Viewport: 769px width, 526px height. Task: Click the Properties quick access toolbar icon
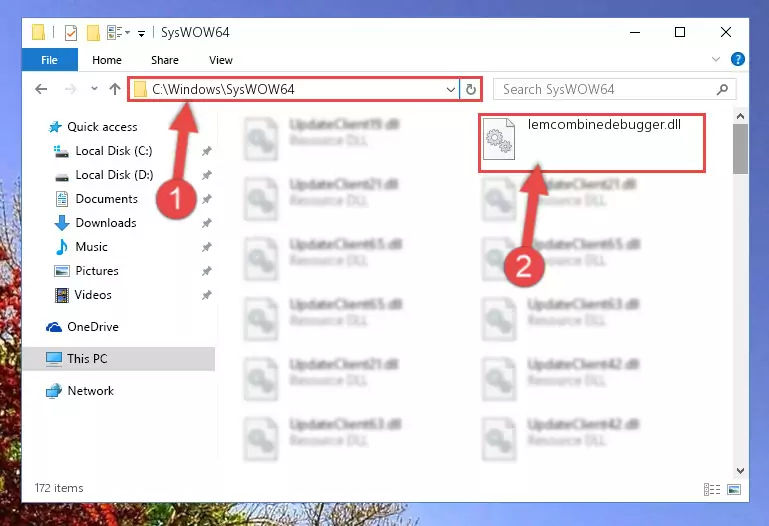71,33
